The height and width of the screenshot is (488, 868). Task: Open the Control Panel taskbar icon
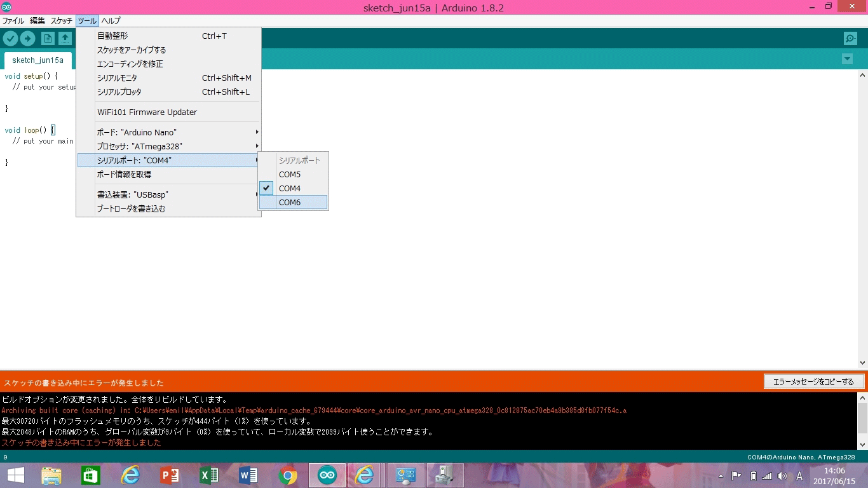(x=406, y=475)
